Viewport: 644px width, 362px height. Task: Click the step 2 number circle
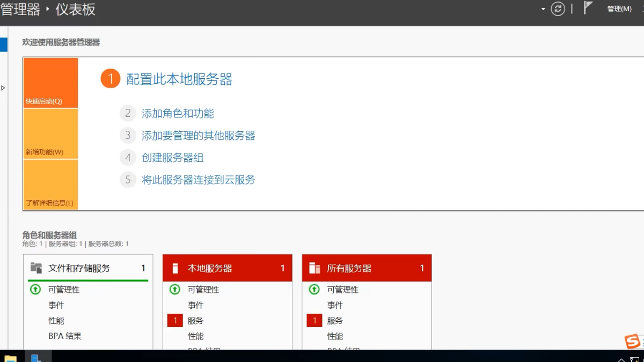128,113
